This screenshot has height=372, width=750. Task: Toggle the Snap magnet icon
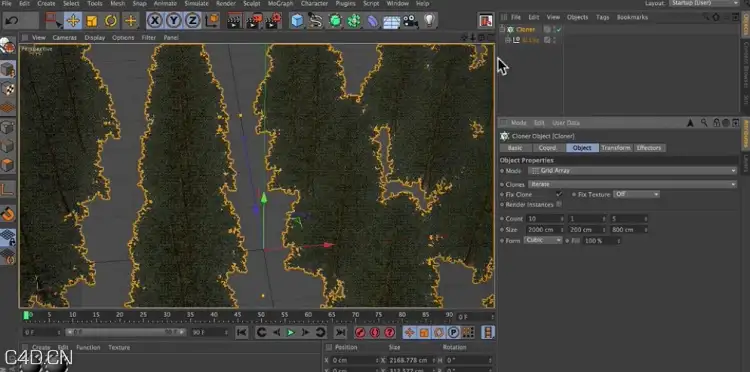click(x=8, y=214)
